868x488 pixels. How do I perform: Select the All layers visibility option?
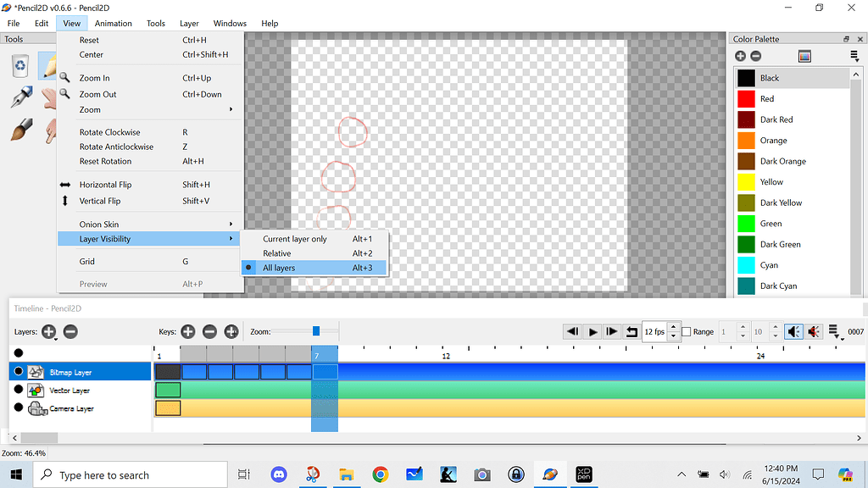pyautogui.click(x=314, y=268)
